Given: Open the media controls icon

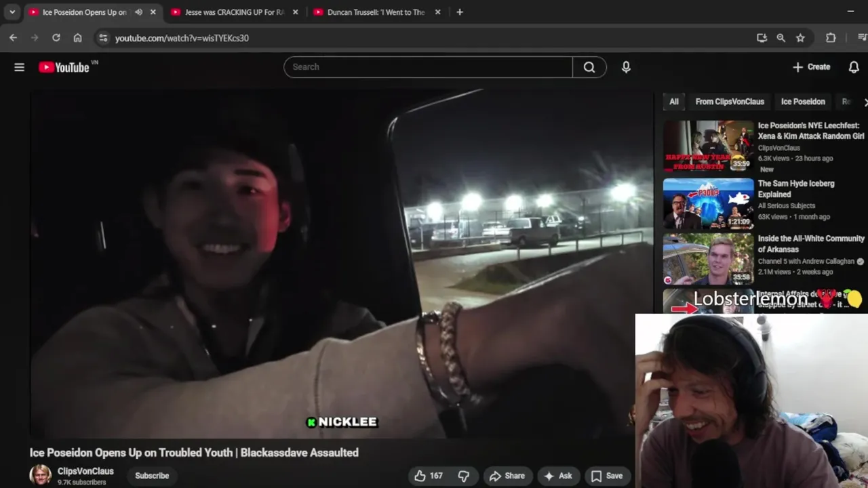Looking at the screenshot, I should [862, 38].
